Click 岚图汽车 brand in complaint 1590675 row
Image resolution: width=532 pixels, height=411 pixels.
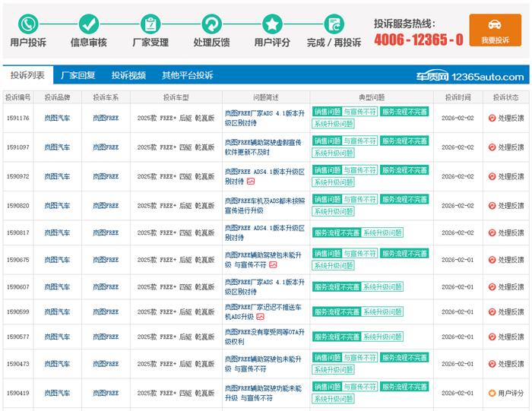[x=57, y=260]
